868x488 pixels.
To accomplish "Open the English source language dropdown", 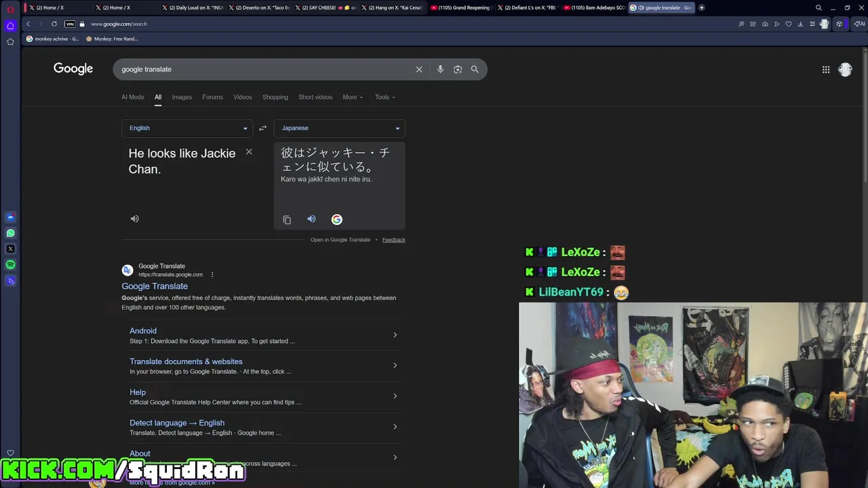I will tap(187, 128).
